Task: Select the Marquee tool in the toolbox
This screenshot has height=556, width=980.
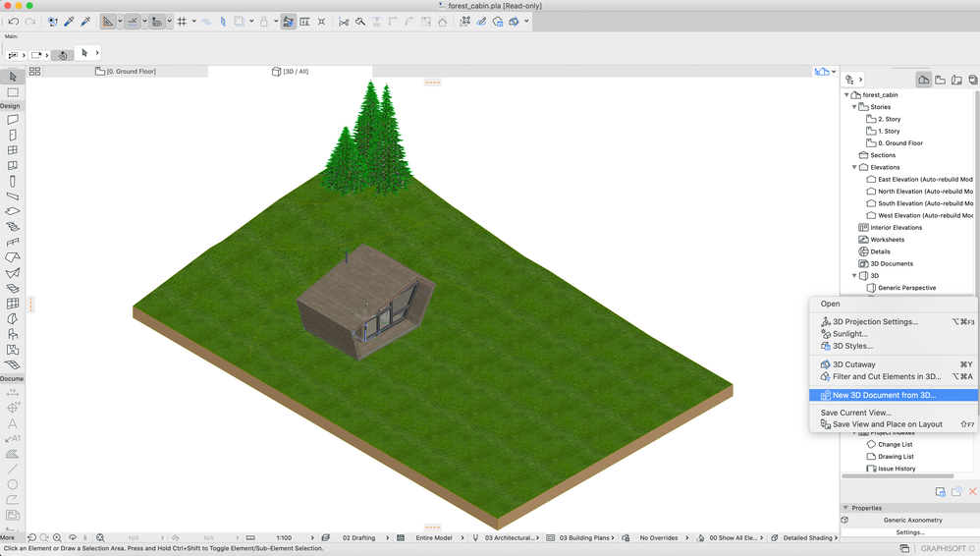Action: coord(13,92)
